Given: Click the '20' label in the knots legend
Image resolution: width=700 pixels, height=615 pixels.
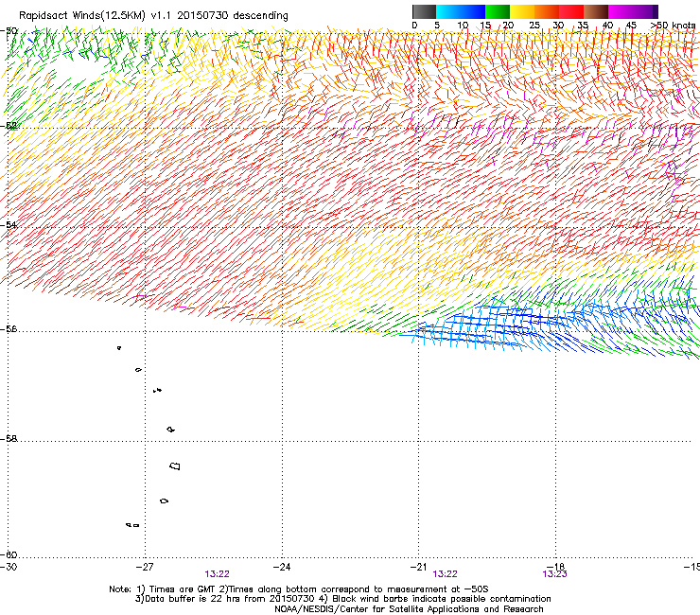Looking at the screenshot, I should pos(508,26).
